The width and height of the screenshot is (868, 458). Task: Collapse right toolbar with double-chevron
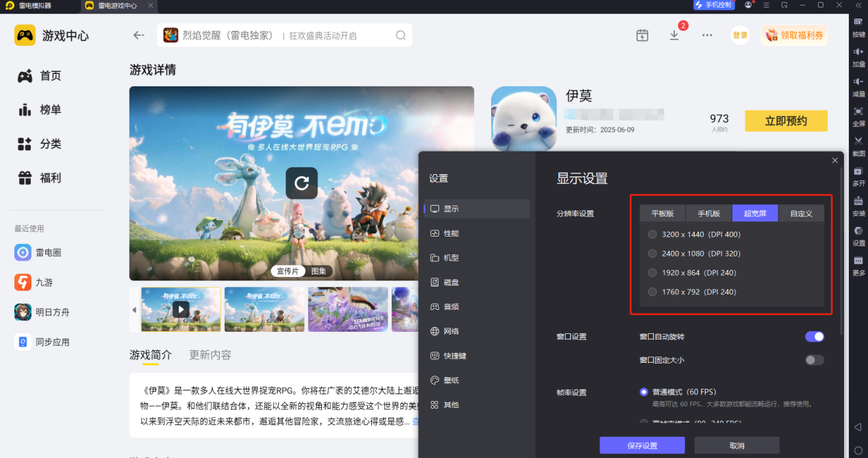point(858,5)
